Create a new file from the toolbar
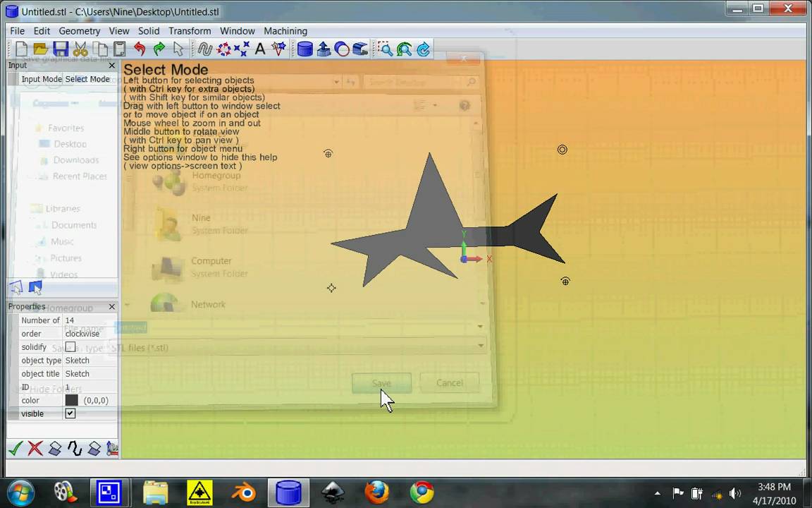The height and width of the screenshot is (508, 812). tap(21, 49)
